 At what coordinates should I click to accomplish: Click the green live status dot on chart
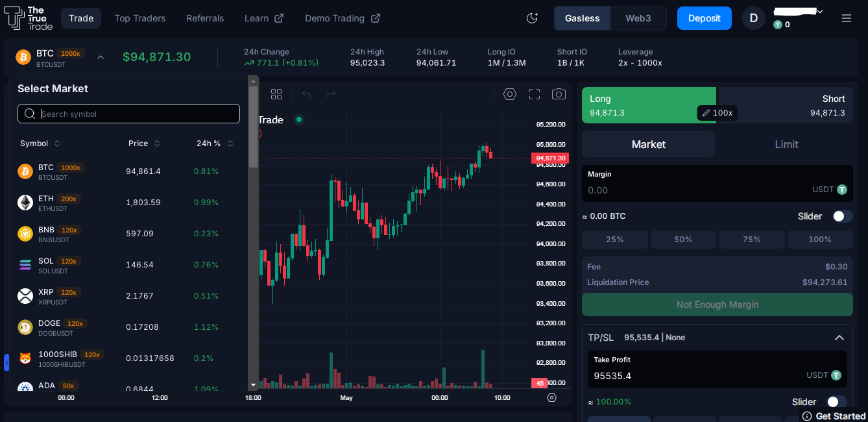(x=298, y=119)
